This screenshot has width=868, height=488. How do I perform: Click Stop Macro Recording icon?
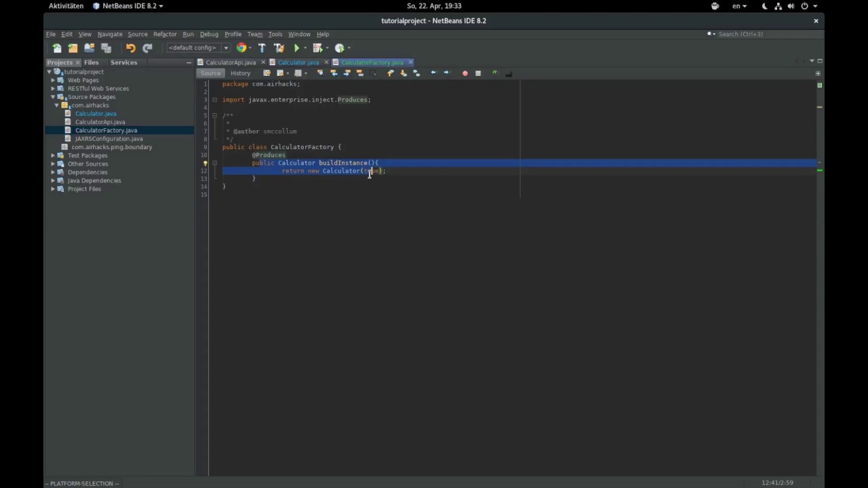pyautogui.click(x=478, y=73)
